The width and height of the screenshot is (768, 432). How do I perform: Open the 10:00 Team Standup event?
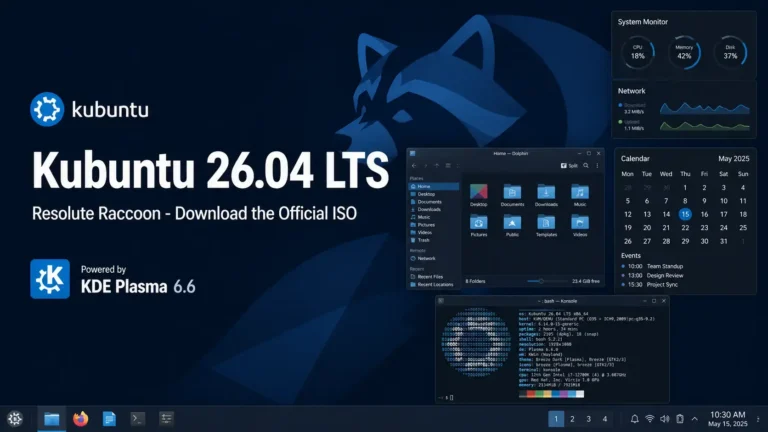click(652, 266)
